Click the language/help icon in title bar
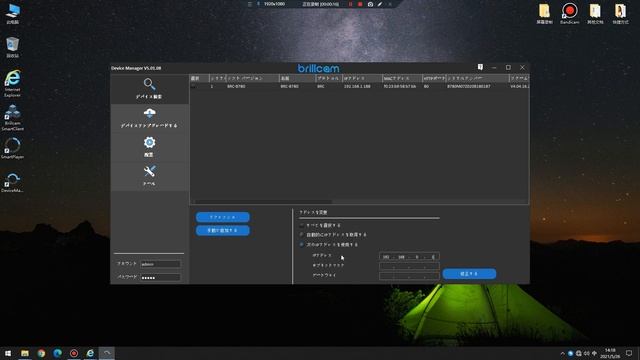 pos(480,67)
